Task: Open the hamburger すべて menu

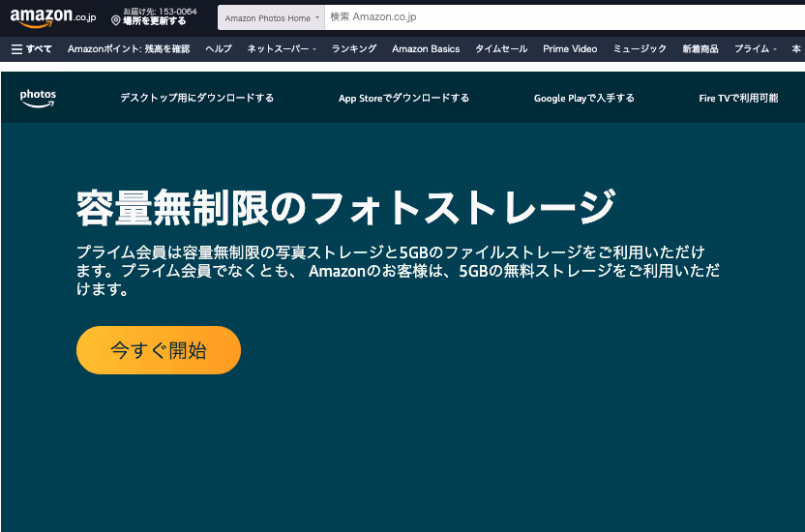Action: 31,48
